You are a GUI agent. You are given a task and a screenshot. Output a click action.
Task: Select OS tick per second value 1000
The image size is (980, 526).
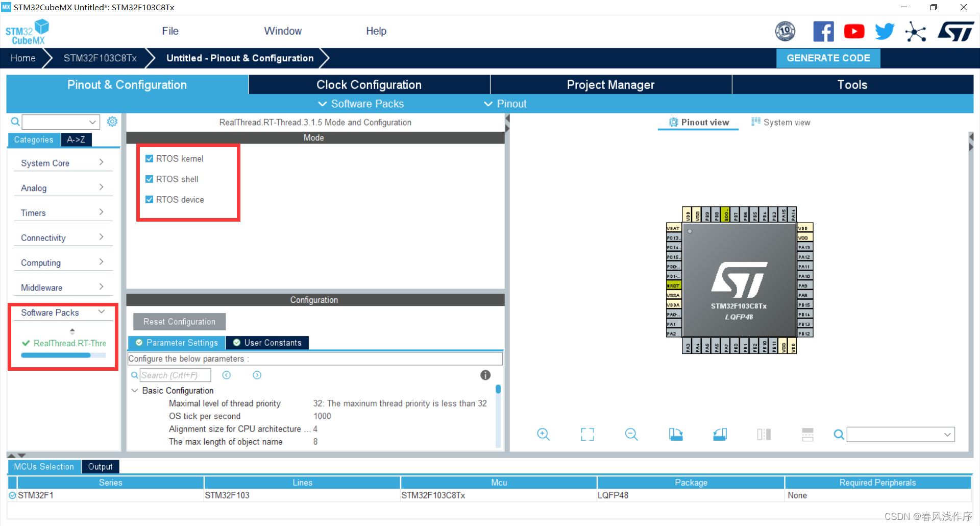322,416
